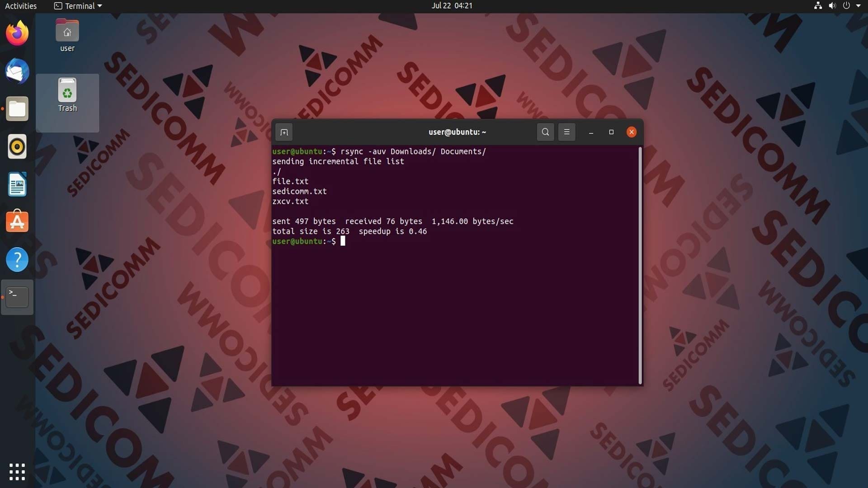The height and width of the screenshot is (488, 868).
Task: Click the './' output line
Action: coord(277,171)
